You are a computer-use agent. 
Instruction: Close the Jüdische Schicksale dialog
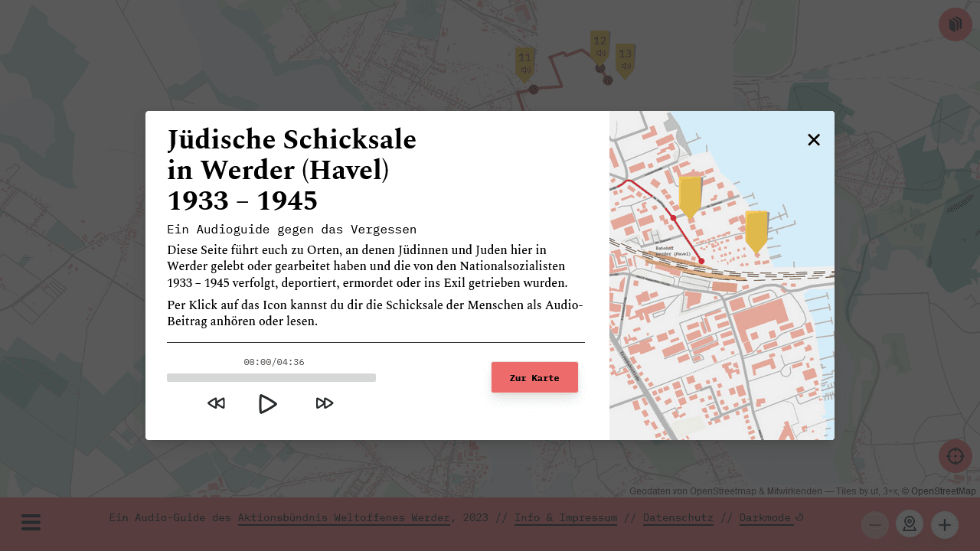pos(813,140)
